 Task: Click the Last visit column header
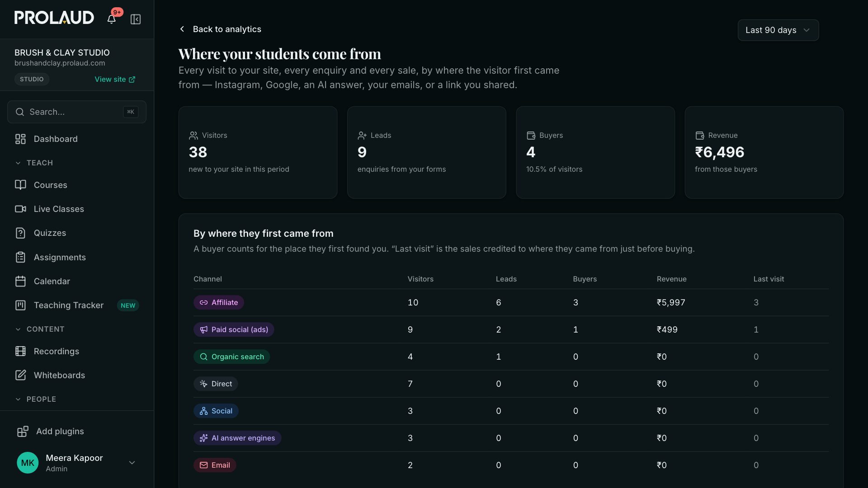pos(769,279)
